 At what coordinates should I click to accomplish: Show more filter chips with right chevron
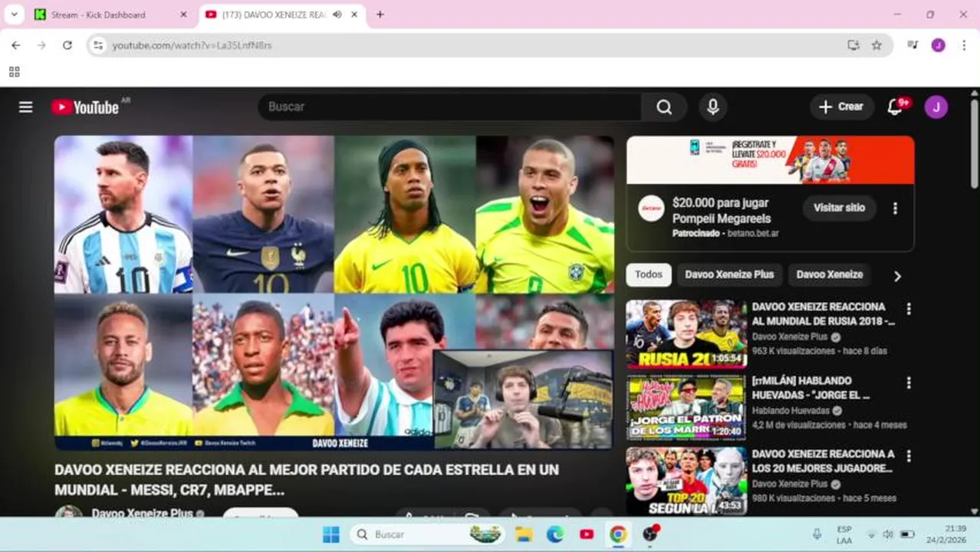(897, 276)
